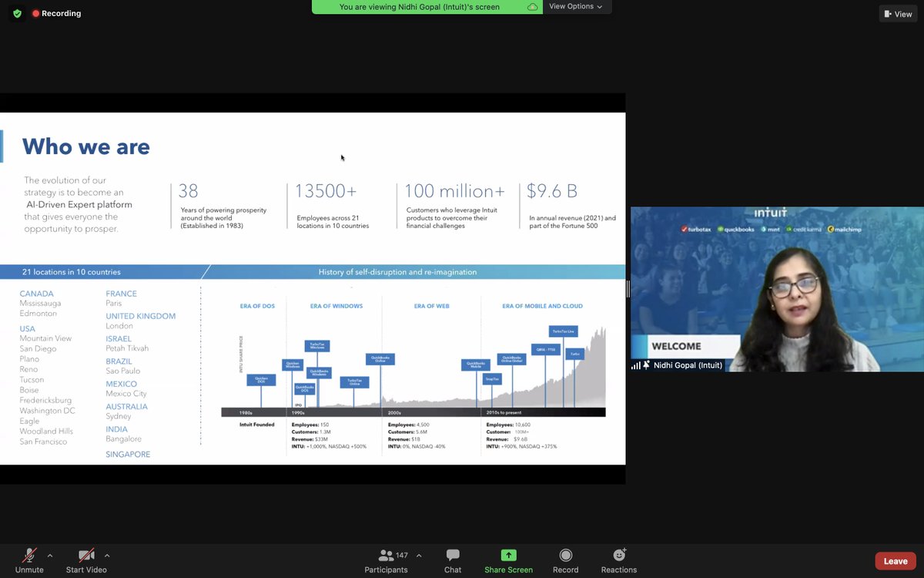
Task: Open the View Options dropdown
Action: pos(576,6)
